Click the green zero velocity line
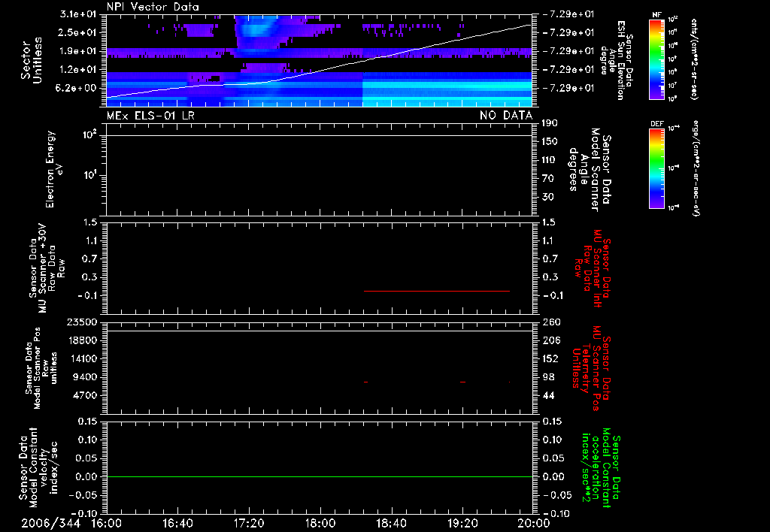 point(319,476)
